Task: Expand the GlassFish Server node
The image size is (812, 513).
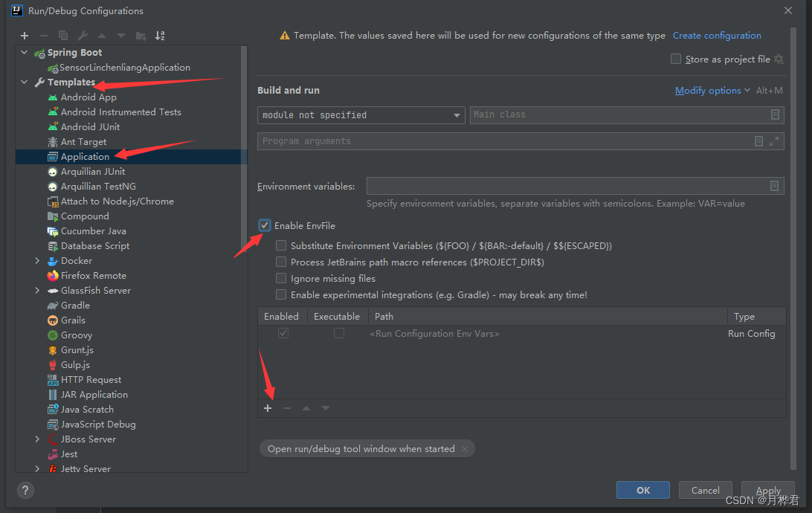Action: [x=37, y=291]
